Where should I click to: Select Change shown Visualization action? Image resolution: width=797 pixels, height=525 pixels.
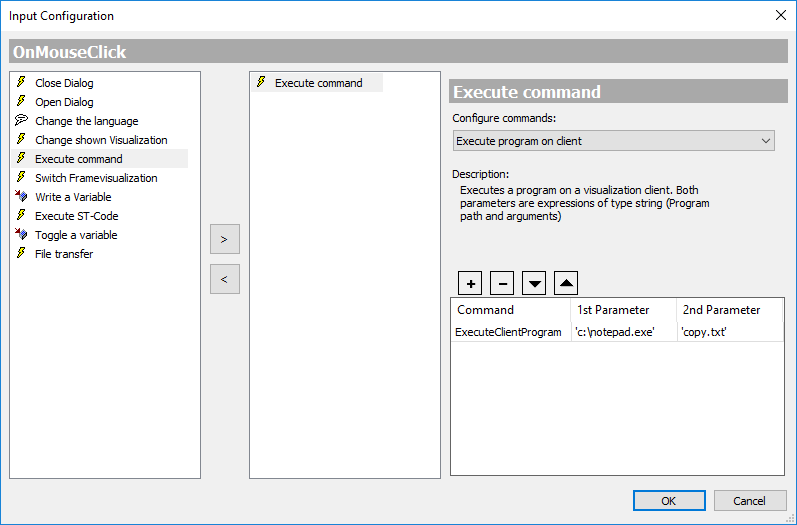pyautogui.click(x=101, y=140)
